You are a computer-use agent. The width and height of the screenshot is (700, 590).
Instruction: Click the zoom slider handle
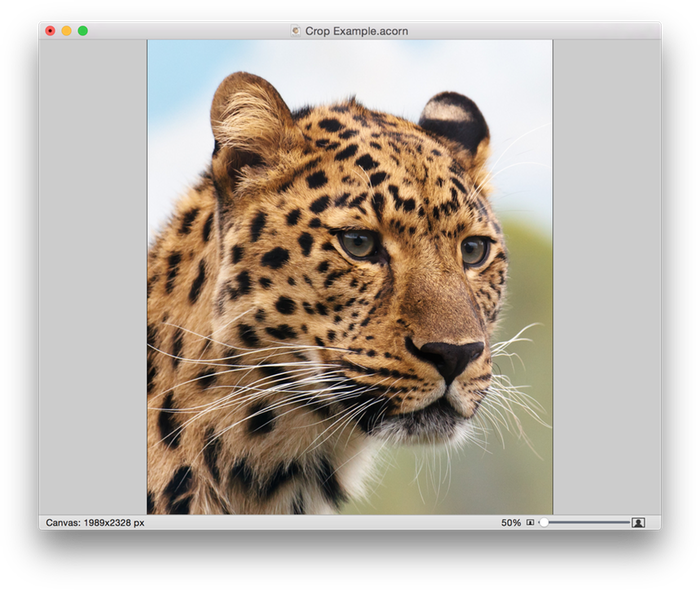click(543, 522)
